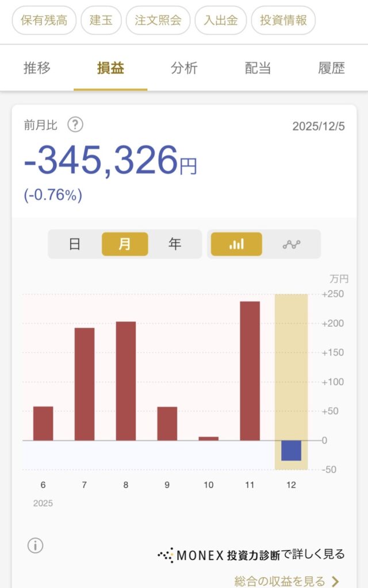Switch to the 配当 tab

point(258,68)
